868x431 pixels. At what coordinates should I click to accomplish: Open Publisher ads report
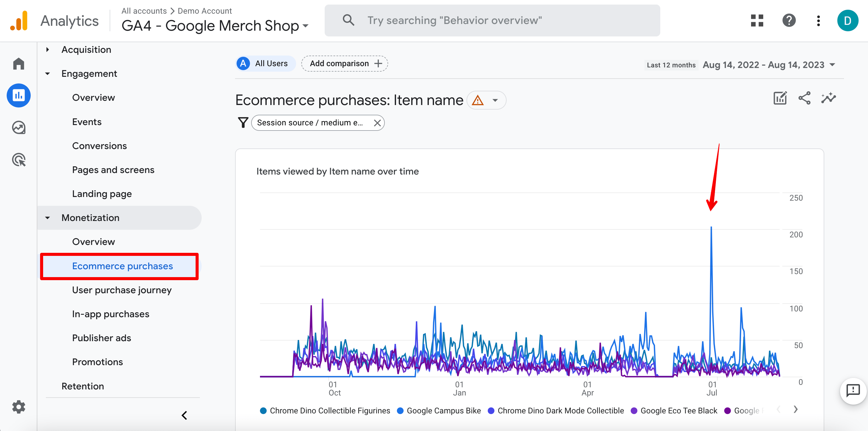(x=101, y=338)
